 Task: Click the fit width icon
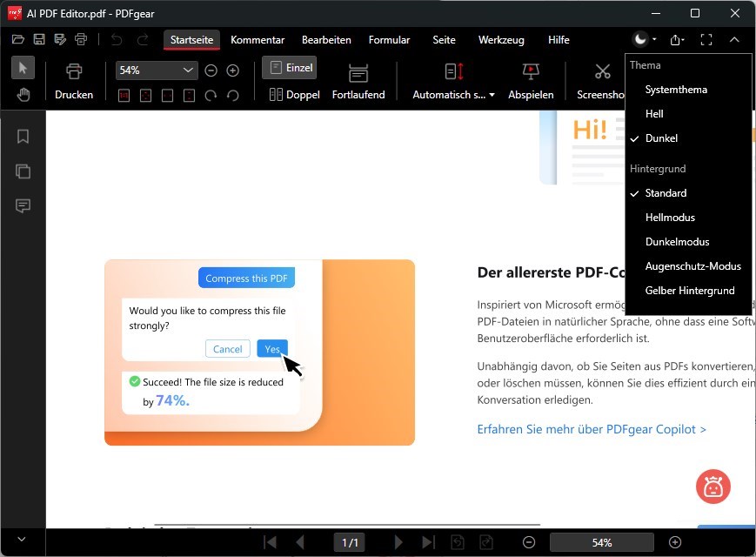tap(167, 96)
